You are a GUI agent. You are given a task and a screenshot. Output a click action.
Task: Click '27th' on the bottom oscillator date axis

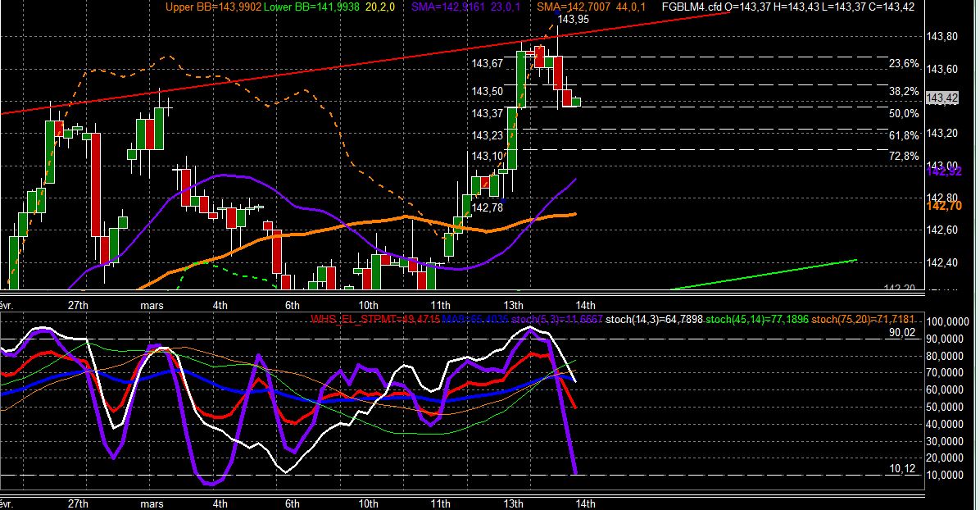click(x=78, y=503)
